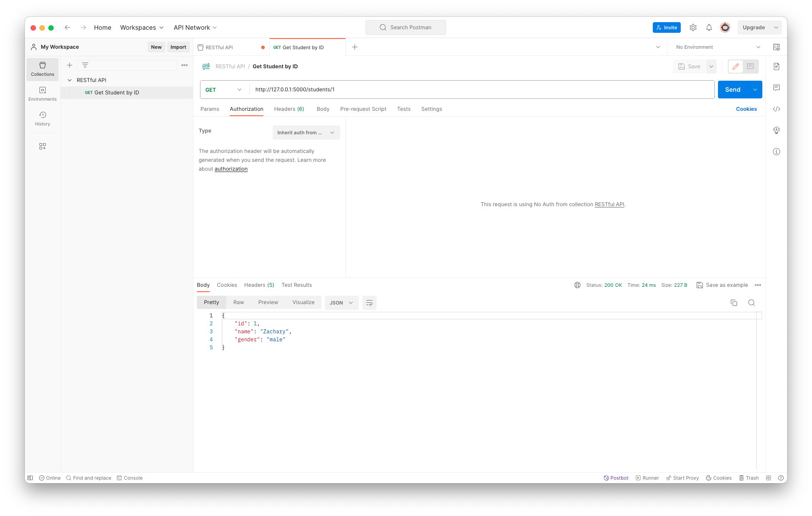812x516 pixels.
Task: Open the Collections sidebar panel
Action: coord(43,69)
